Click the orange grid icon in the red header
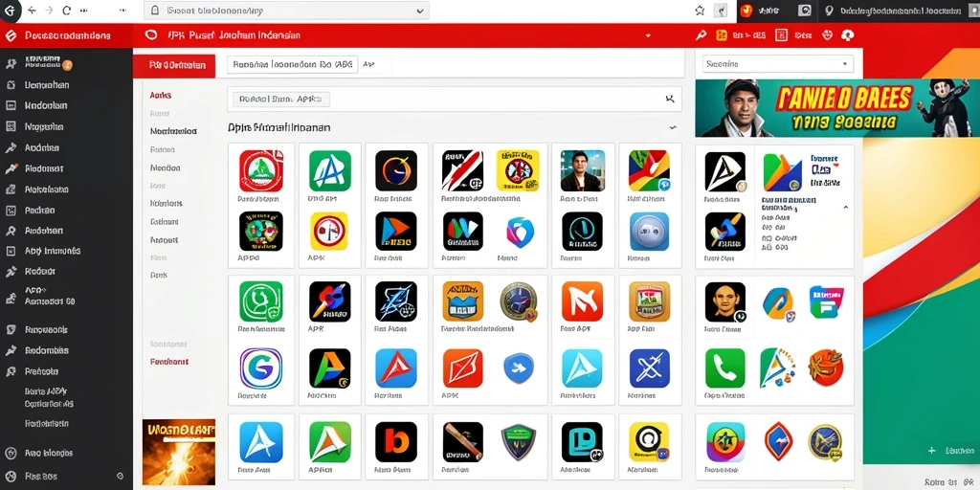Image resolution: width=980 pixels, height=490 pixels. (x=722, y=35)
